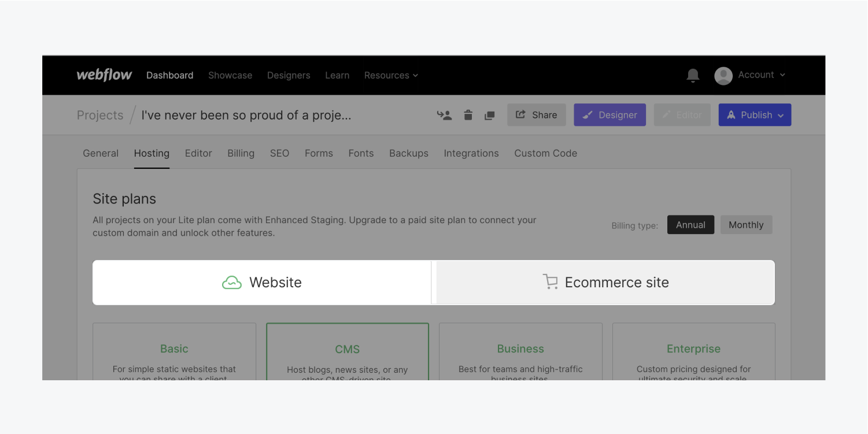Select the Website plan type
The width and height of the screenshot is (868, 434).
[262, 282]
